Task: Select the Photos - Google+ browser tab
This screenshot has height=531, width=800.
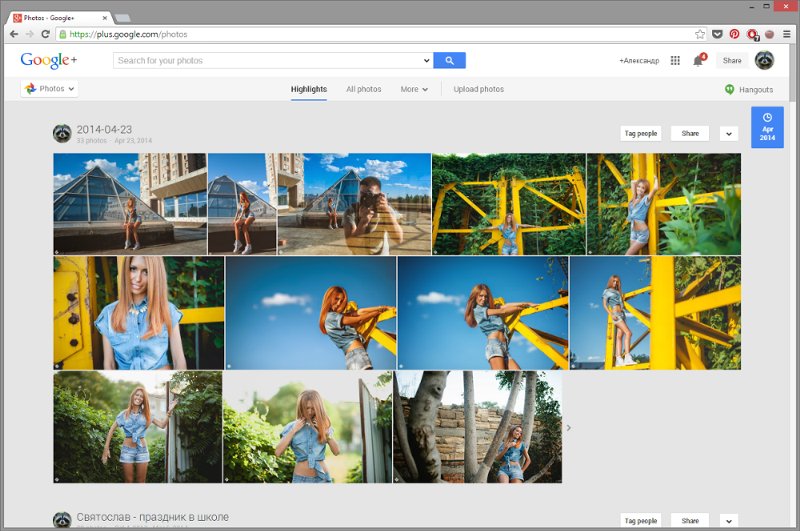Action: [x=60, y=18]
